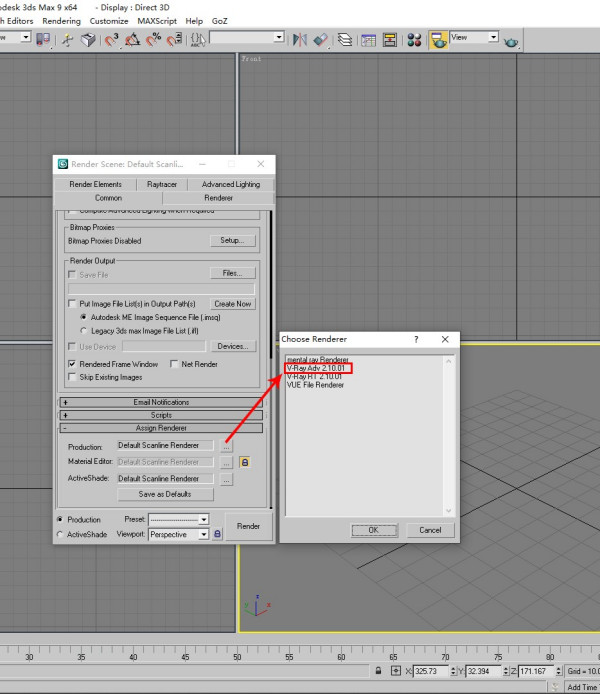Viewport: 600px width, 694px height.
Task: Open the MAXScript menu
Action: (x=157, y=21)
